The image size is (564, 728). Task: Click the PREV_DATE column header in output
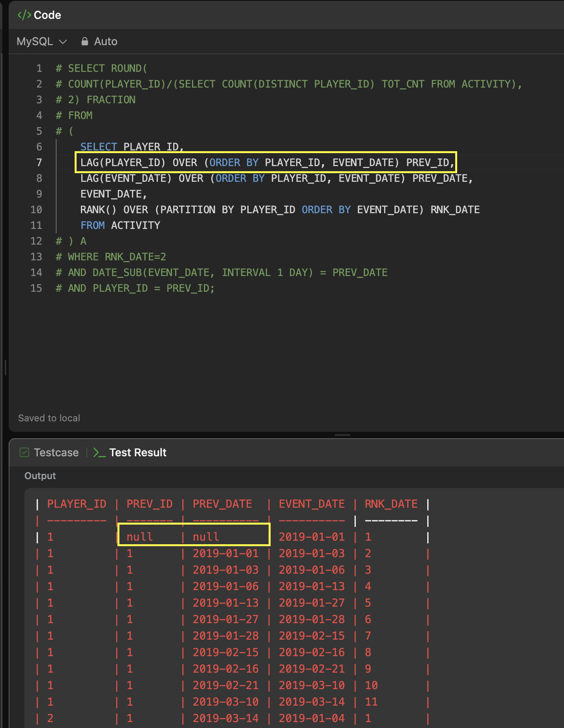pyautogui.click(x=222, y=504)
